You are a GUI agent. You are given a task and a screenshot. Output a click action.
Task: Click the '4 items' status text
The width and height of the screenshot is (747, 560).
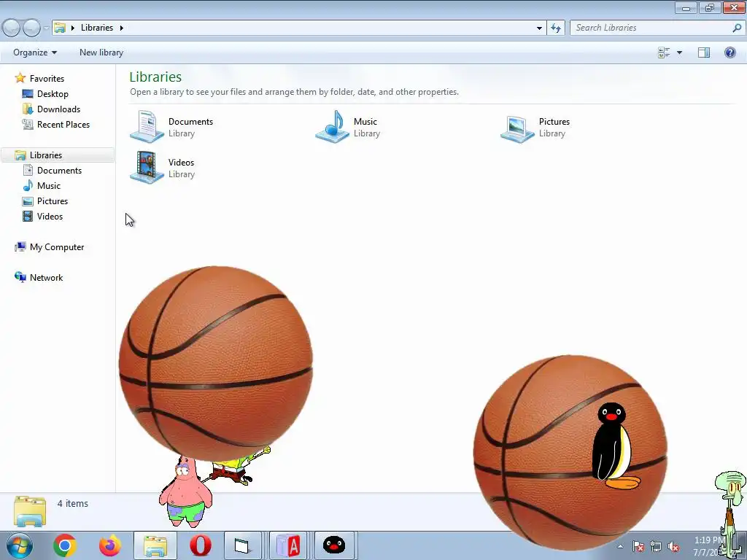[x=72, y=503]
